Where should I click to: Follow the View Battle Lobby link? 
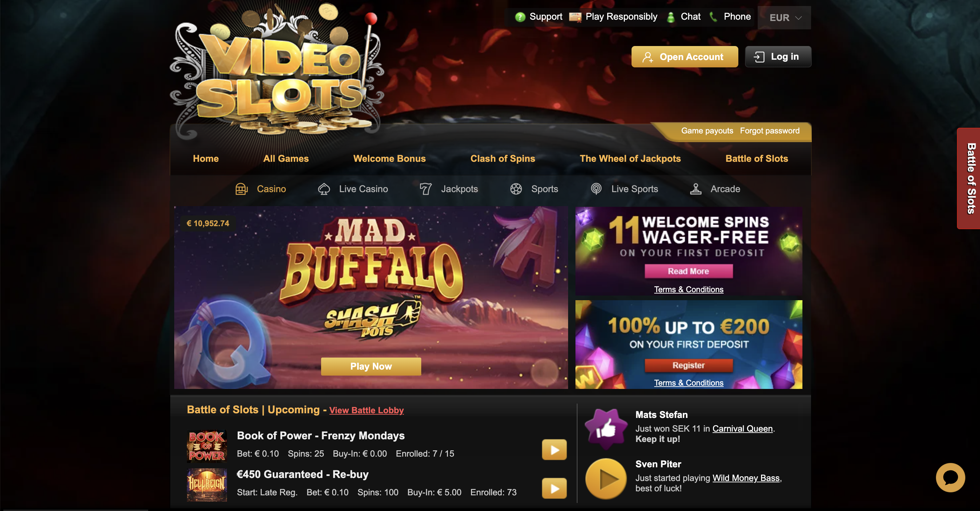[366, 410]
